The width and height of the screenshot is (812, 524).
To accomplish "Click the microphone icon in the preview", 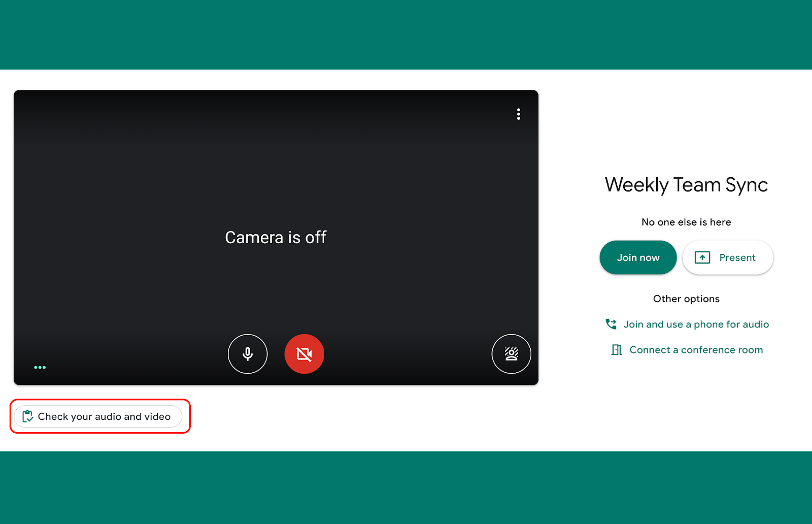I will pyautogui.click(x=248, y=354).
